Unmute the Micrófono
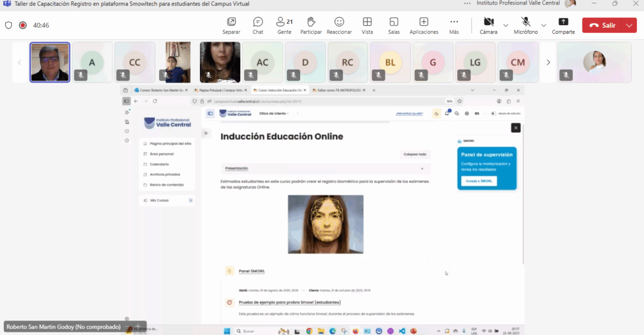Screen dimensions: 644x335 point(526,25)
